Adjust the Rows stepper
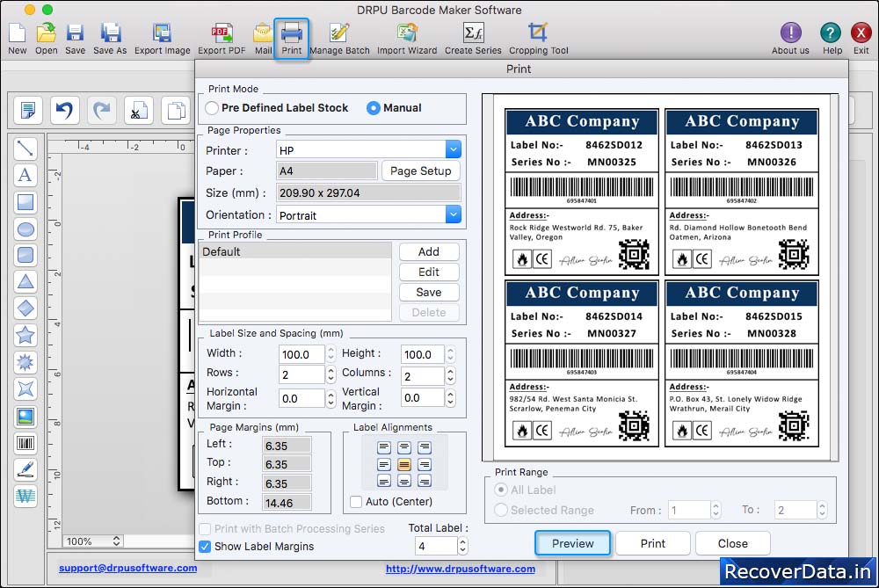 [x=331, y=374]
